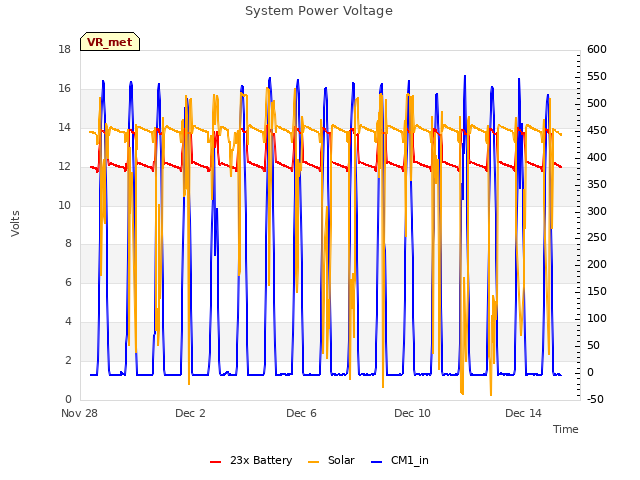Toggle the 23x Battery legend entry
This screenshot has width=640, height=480.
(x=251, y=460)
